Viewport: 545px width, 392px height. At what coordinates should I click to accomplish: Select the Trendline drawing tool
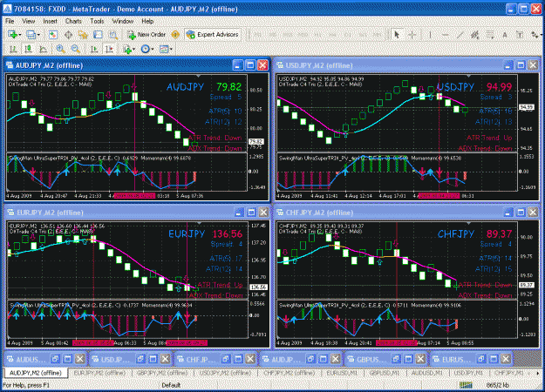[460, 35]
